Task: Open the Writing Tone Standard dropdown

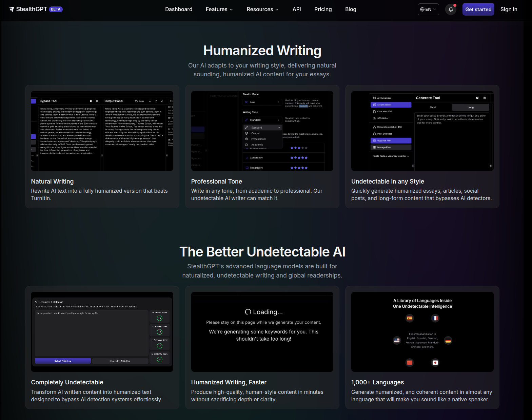Action: (262, 120)
